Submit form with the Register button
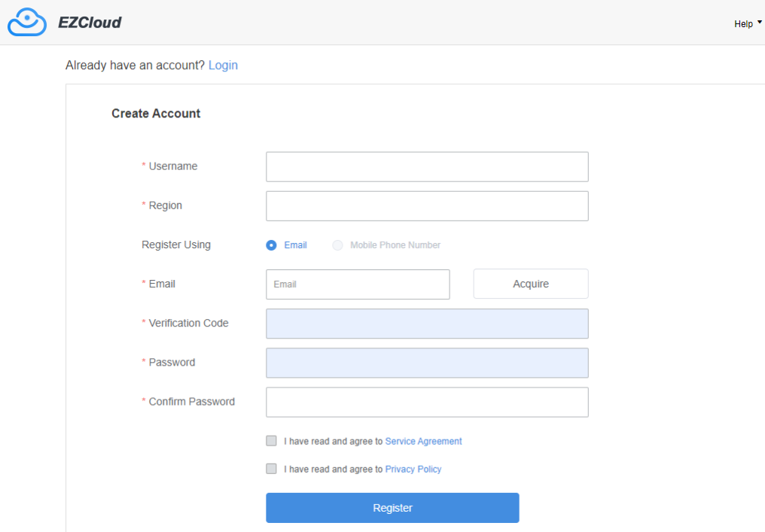The image size is (765, 532). pos(392,508)
